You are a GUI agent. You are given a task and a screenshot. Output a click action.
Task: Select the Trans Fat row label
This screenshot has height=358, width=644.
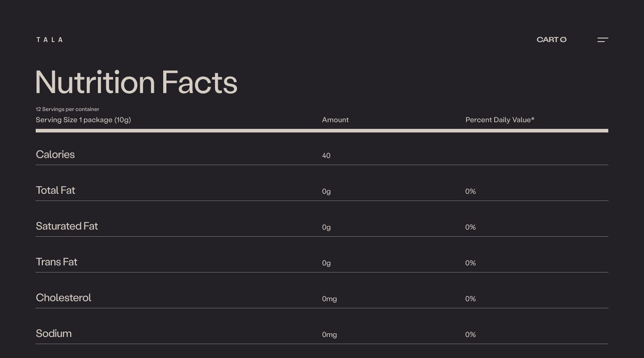point(57,262)
